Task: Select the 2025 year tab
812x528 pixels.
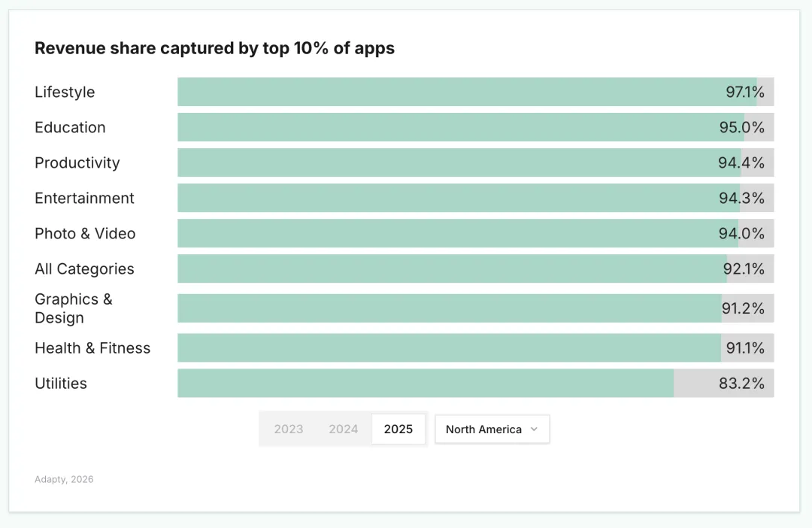Action: coord(398,429)
